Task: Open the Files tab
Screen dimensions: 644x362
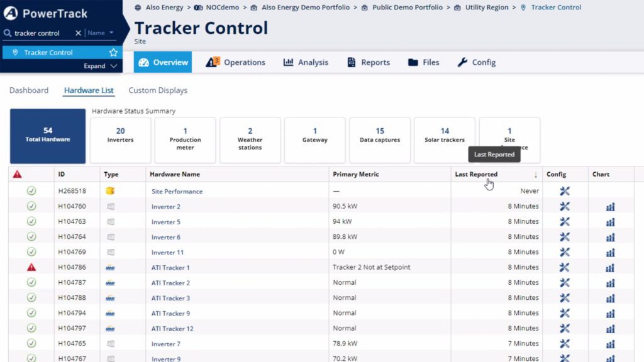Action: tap(423, 62)
